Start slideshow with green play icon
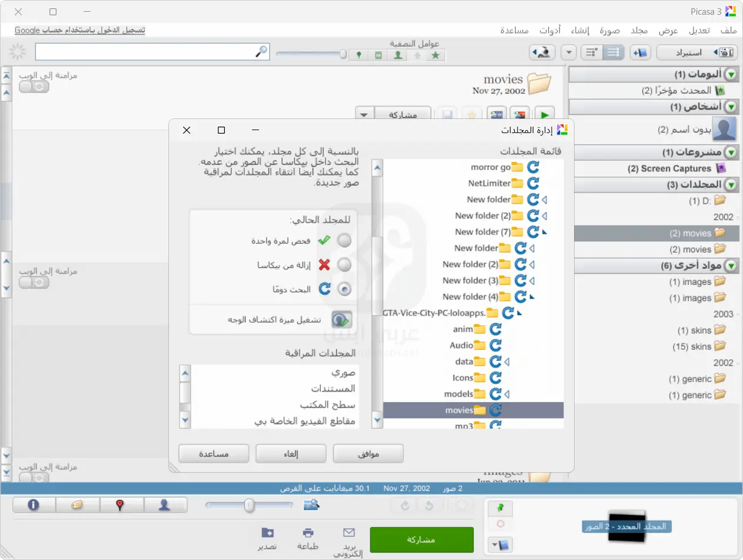743x560 pixels. [543, 114]
